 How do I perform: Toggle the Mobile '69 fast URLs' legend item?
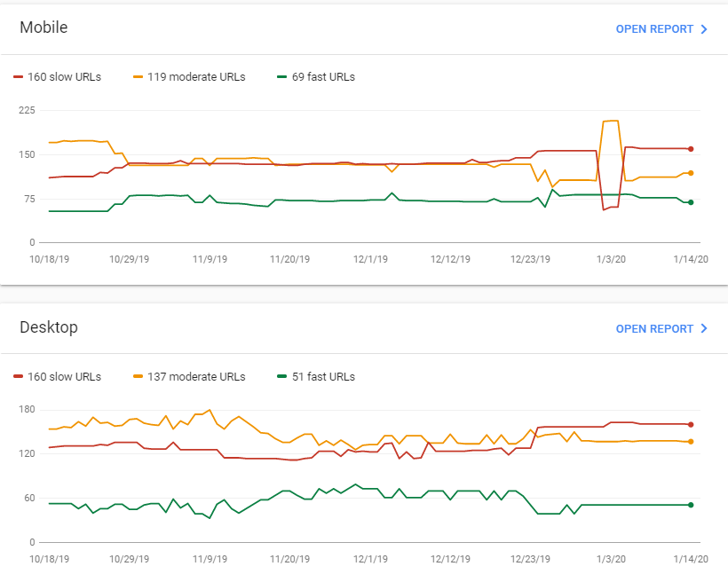[x=316, y=77]
